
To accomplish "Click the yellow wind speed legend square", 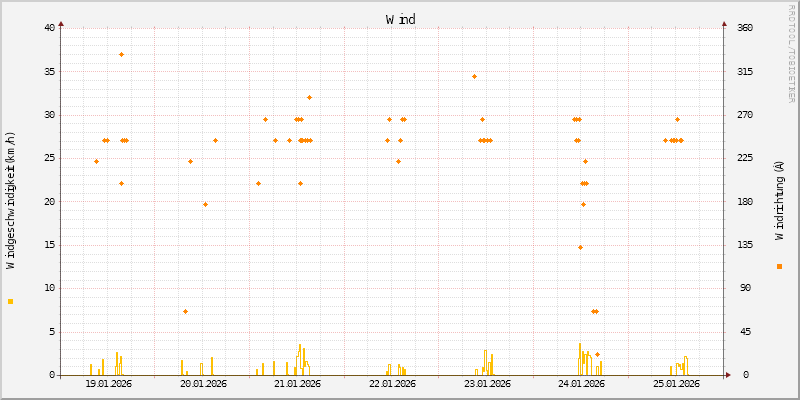I will [11, 301].
